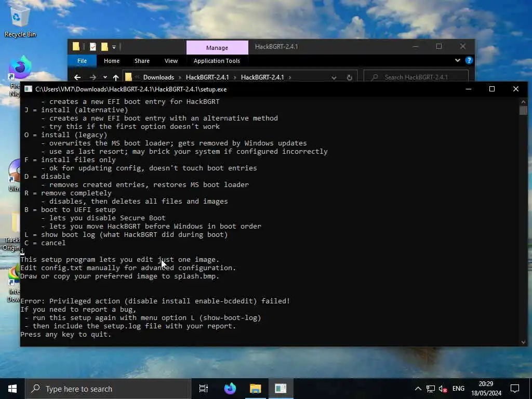Go forward in Explorer navigation

(92, 77)
